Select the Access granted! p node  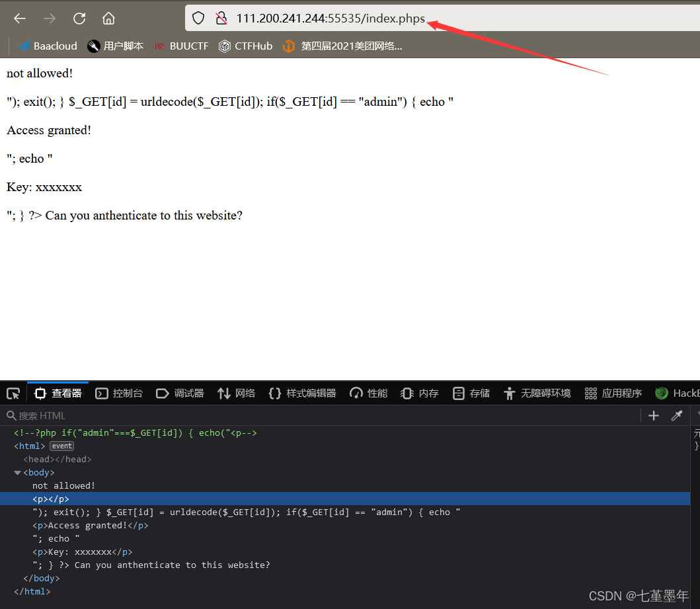[90, 525]
